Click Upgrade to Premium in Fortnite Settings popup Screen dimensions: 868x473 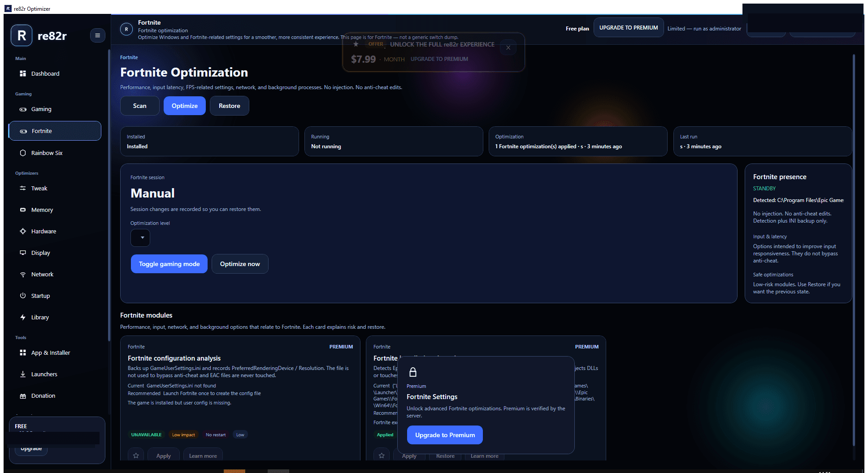coord(445,435)
